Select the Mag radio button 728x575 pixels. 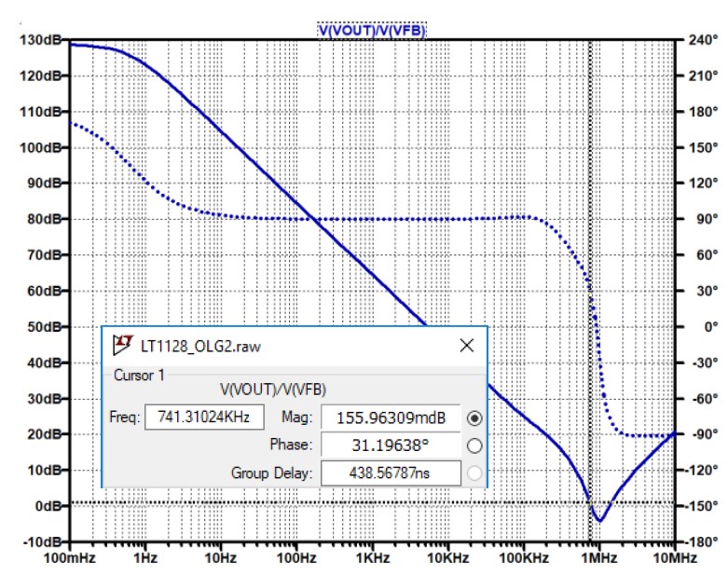point(475,418)
